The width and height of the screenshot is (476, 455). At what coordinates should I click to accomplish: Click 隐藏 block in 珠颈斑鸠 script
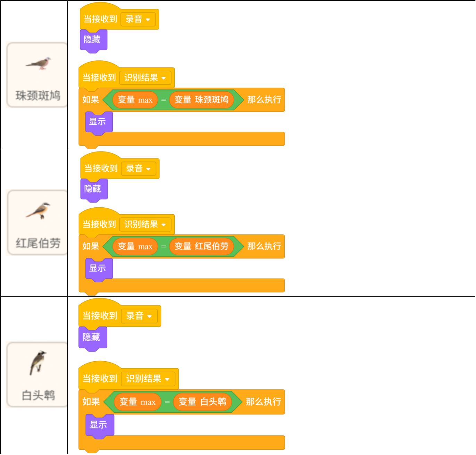[93, 40]
